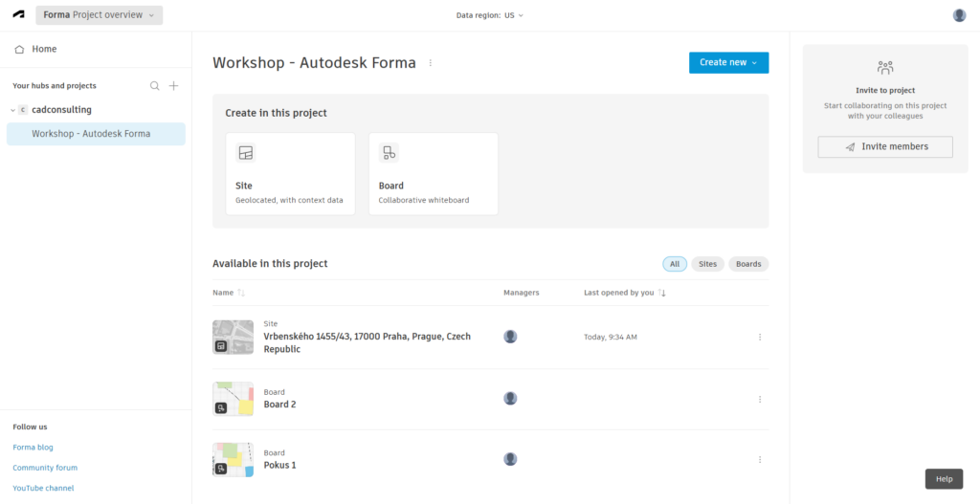Click the Autodesk logo in top-left corner
Viewport: 980px width, 504px height.
(19, 15)
